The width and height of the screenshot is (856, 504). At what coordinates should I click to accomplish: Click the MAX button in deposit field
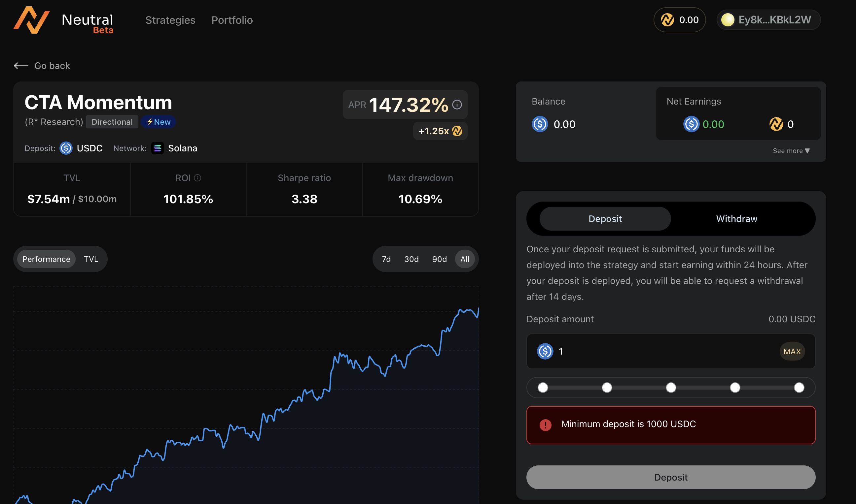(792, 352)
